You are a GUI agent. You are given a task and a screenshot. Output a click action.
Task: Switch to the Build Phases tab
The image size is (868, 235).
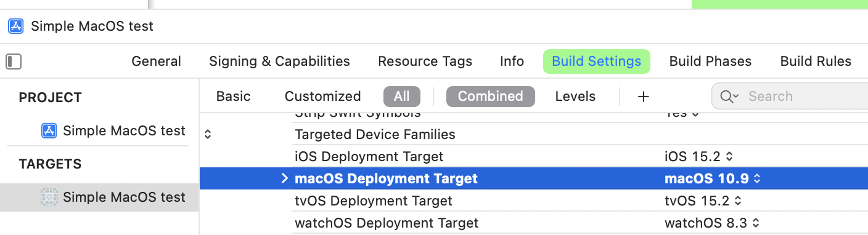pos(710,62)
